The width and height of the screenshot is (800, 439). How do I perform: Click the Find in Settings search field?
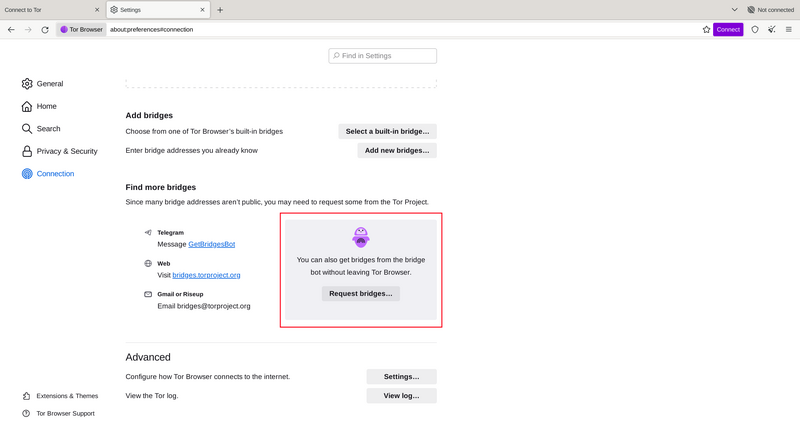tap(383, 56)
